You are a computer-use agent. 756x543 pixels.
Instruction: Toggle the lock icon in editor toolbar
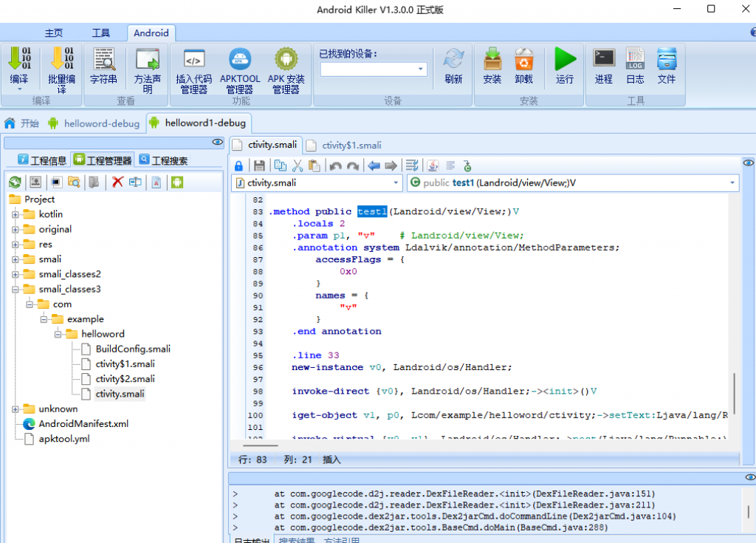(238, 165)
